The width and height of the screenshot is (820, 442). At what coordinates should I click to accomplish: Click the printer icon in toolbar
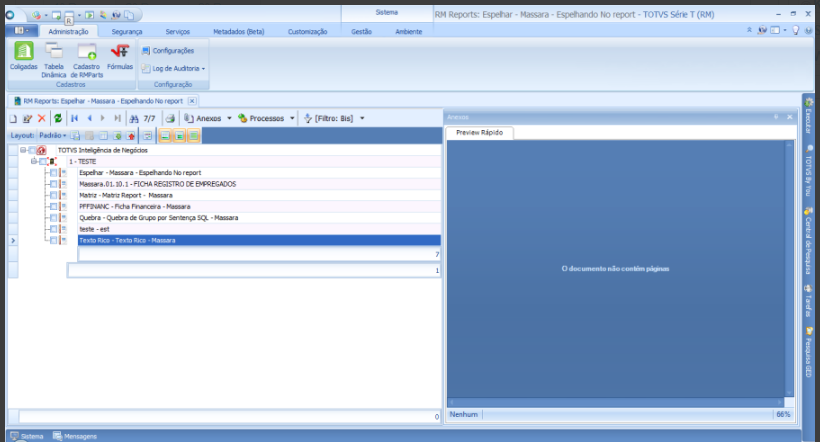click(170, 119)
